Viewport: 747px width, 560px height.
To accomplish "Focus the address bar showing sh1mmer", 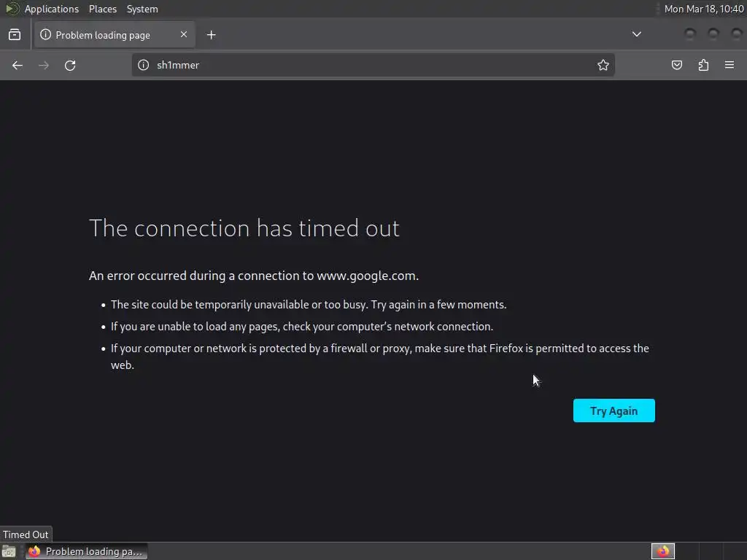I will pos(373,65).
